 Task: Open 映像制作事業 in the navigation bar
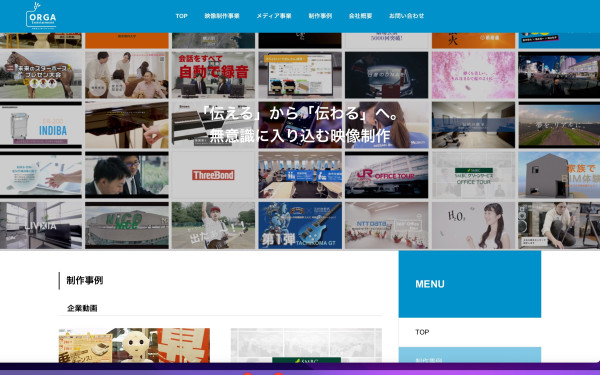pos(222,16)
